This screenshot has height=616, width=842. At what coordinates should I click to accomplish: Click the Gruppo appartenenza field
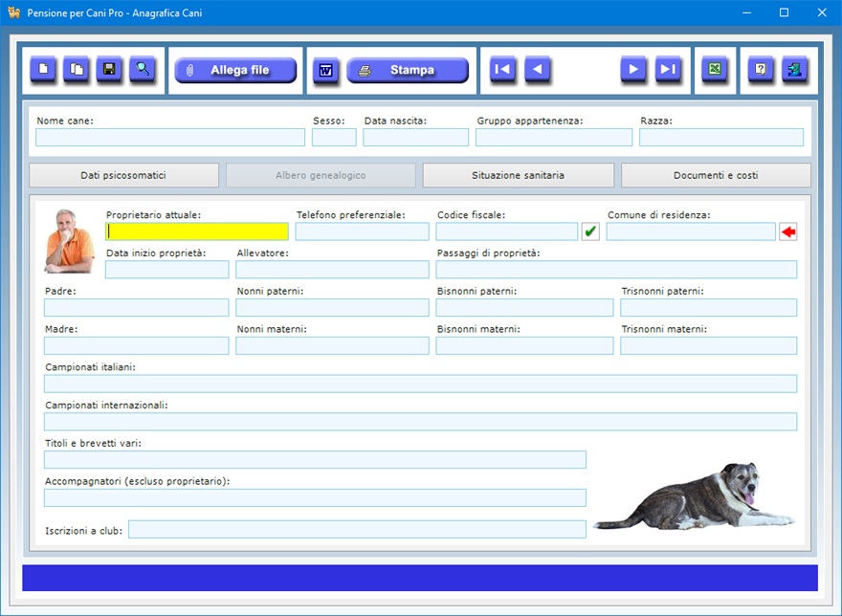click(x=554, y=138)
